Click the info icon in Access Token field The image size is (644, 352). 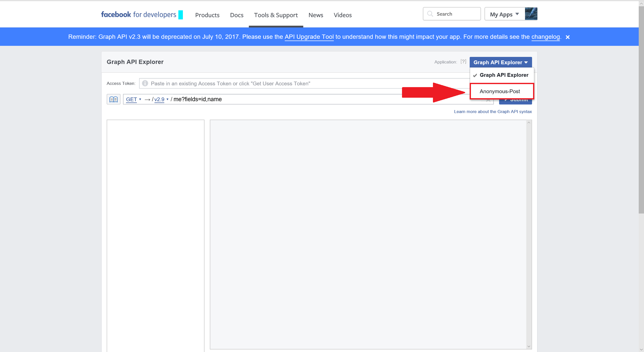tap(145, 83)
